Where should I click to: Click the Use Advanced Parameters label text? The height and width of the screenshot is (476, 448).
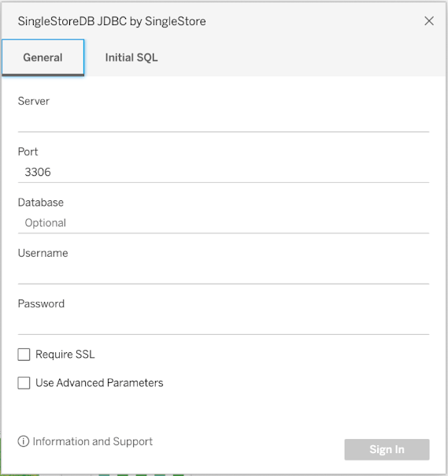coord(99,383)
